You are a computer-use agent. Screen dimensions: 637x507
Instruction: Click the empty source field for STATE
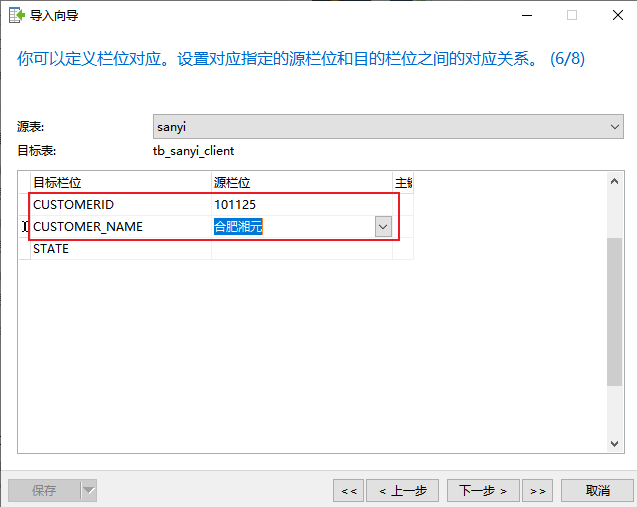(x=302, y=249)
